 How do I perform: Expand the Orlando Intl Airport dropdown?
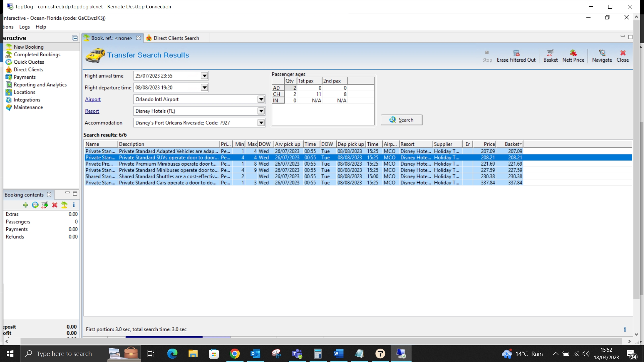click(x=261, y=99)
